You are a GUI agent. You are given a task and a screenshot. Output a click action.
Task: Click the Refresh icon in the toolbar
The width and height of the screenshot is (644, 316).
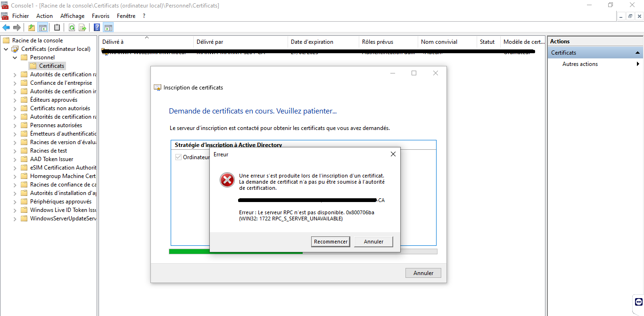coord(72,27)
